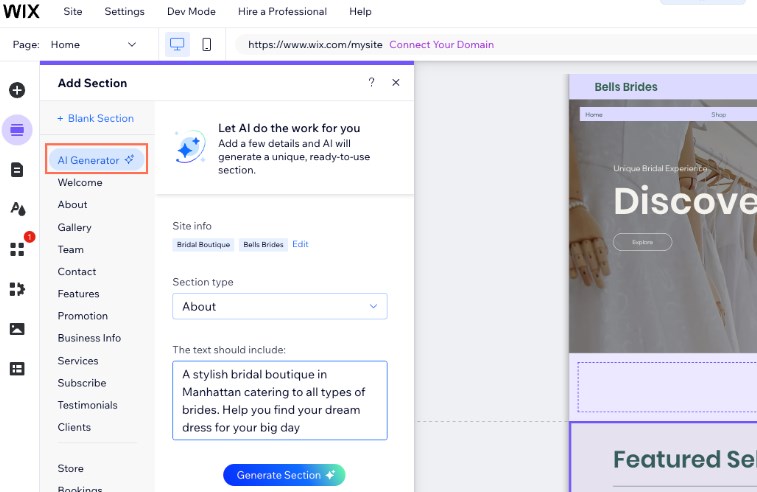Click the dashed empty section placeholder

coord(667,387)
